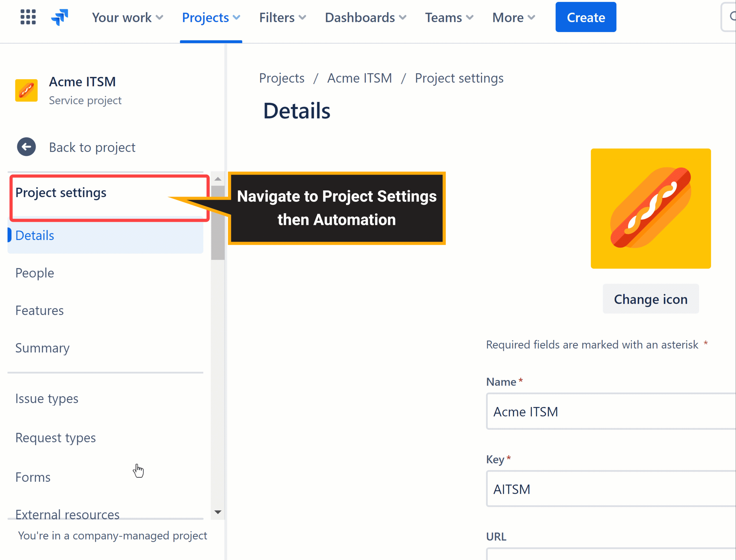Click the sidebar scrollbar thumb
736x560 pixels.
[218, 223]
